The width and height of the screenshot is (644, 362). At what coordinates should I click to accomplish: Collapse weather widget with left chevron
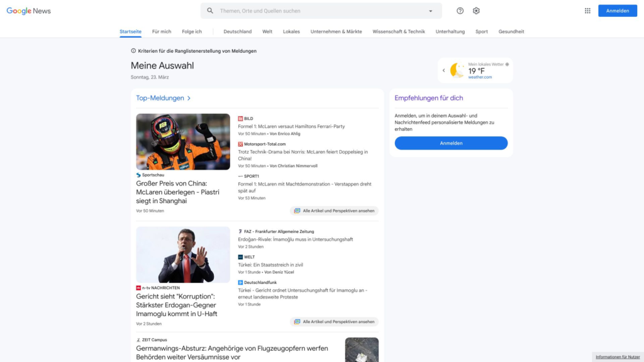(443, 70)
